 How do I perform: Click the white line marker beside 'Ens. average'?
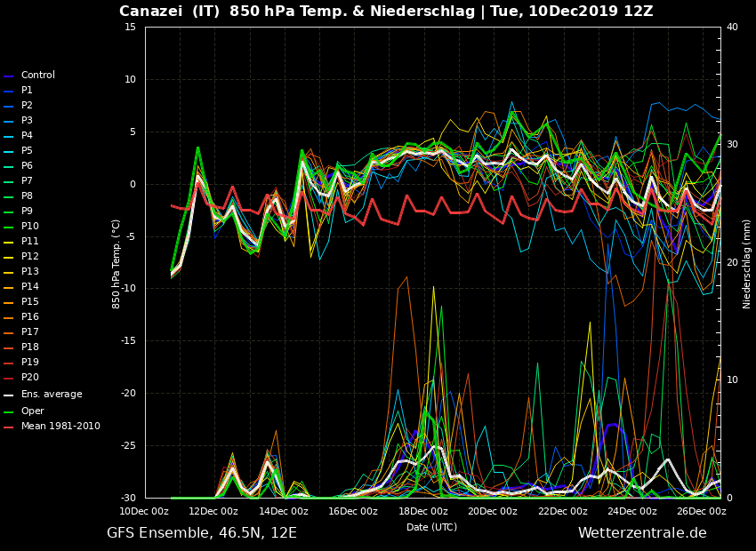pyautogui.click(x=9, y=395)
